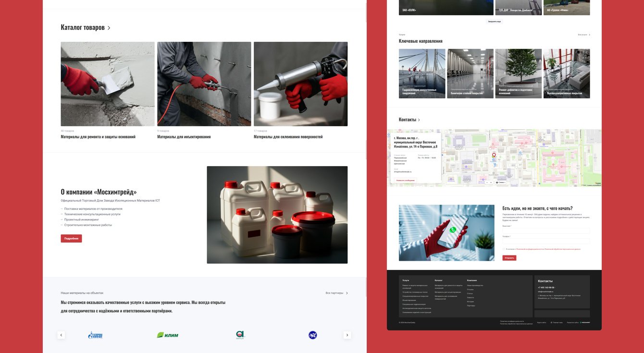Select the Akron partner logo
The image size is (644, 353).
coord(240,335)
